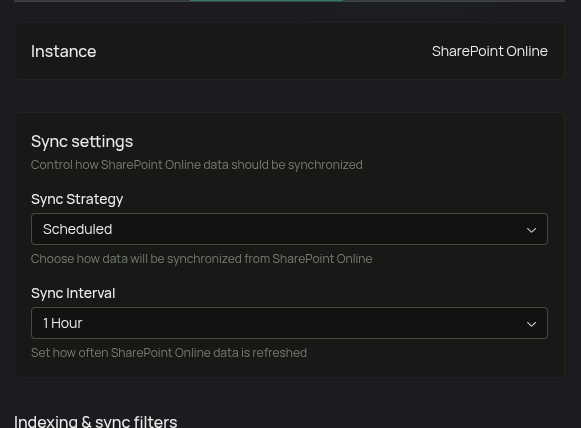581x428 pixels.
Task: Click the 'Control how SharePoint Online data should be synchronized' text
Action: coord(197,165)
